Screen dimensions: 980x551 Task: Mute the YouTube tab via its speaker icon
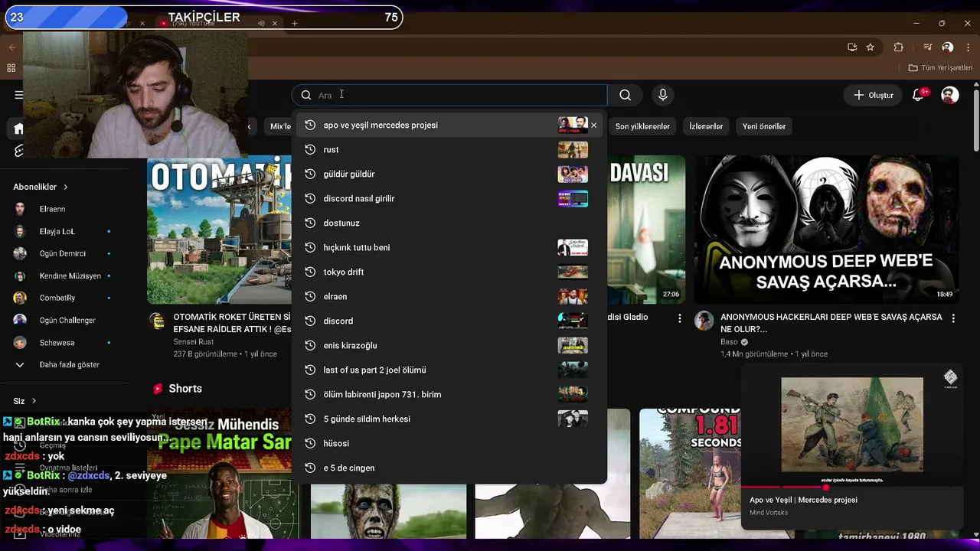[261, 24]
